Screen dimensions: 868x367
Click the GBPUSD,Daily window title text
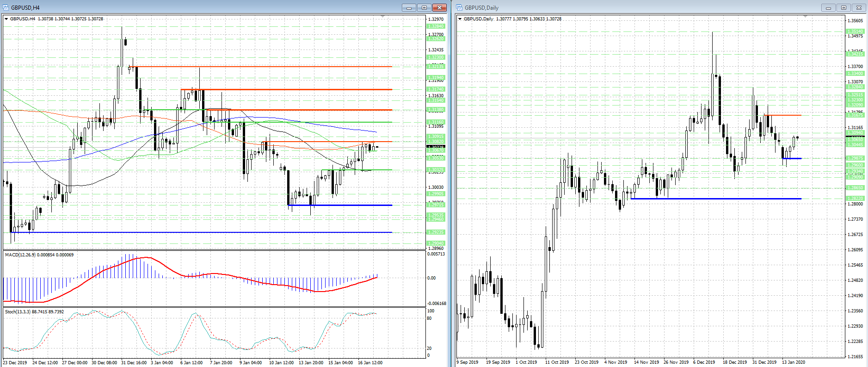click(481, 8)
